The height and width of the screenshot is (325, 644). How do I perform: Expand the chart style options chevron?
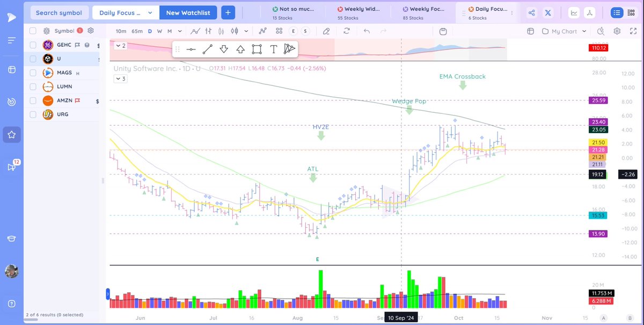coord(246,31)
